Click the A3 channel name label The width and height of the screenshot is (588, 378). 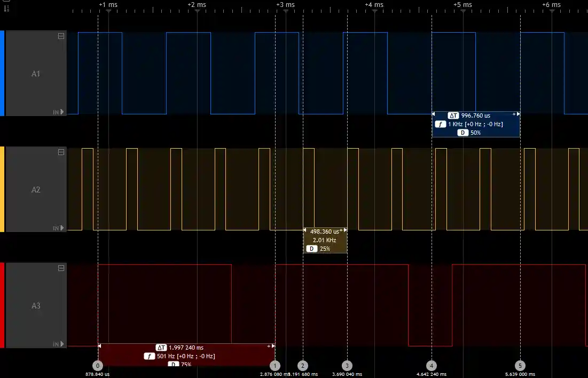[x=36, y=306]
